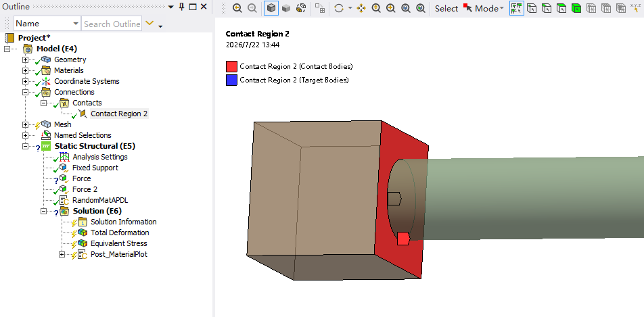Pin the Outline panel
This screenshot has width=644, height=317.
(182, 7)
